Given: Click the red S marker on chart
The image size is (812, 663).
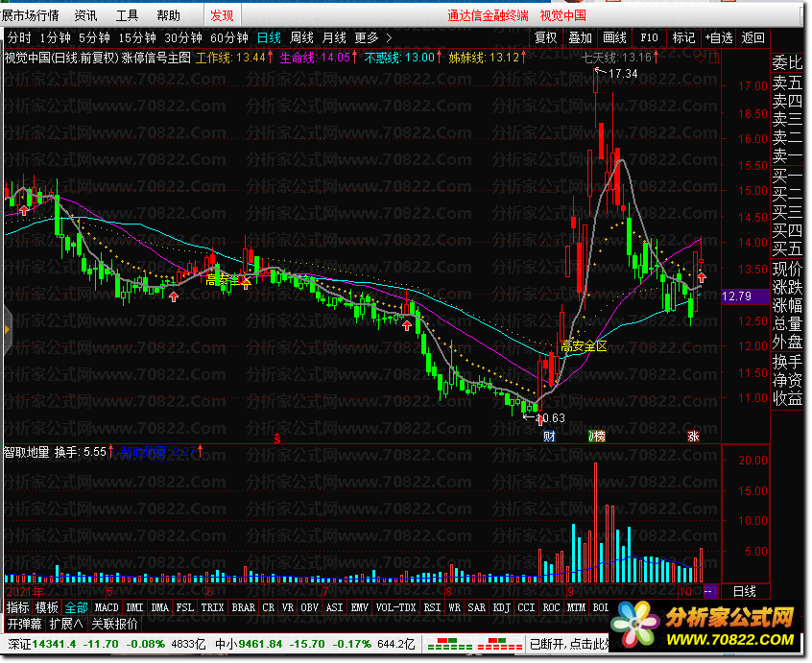Looking at the screenshot, I should click(x=277, y=438).
